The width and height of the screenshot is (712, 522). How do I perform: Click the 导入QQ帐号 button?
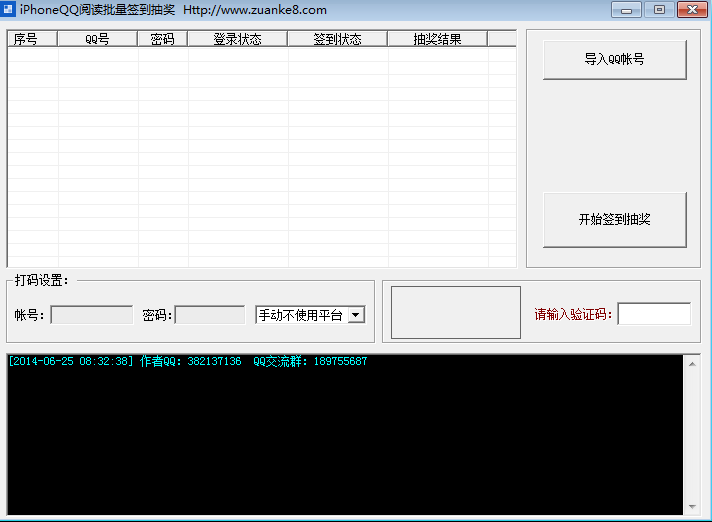pos(614,59)
